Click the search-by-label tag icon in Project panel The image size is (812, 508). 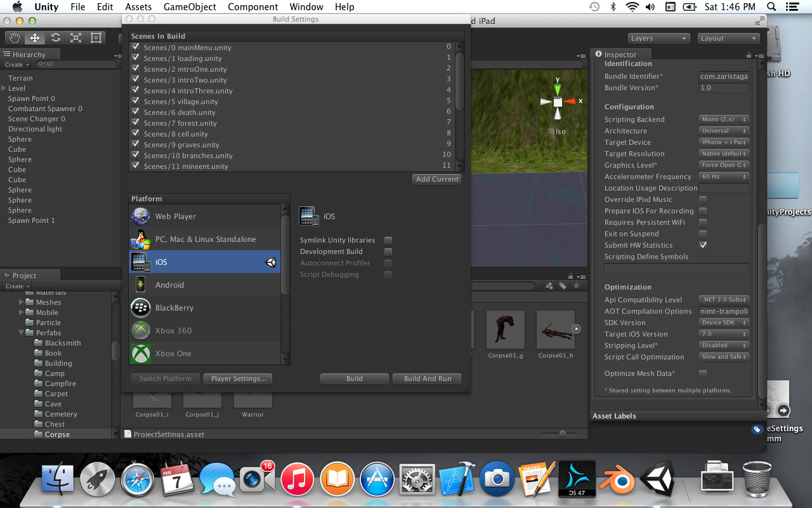[x=563, y=286]
